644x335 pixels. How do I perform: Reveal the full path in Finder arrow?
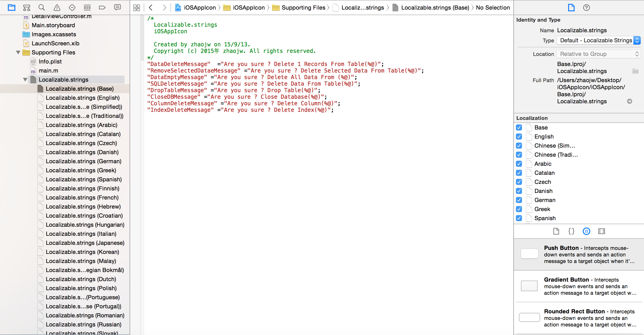click(x=630, y=101)
